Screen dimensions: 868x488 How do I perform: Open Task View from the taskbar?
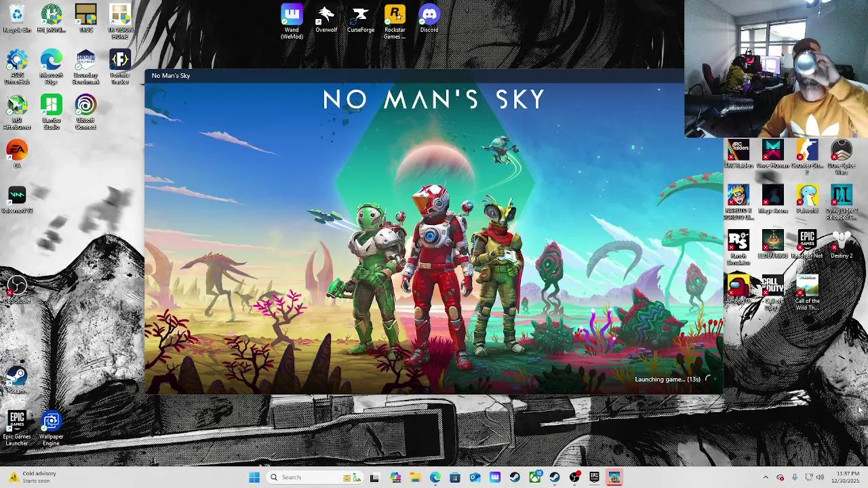(x=374, y=477)
